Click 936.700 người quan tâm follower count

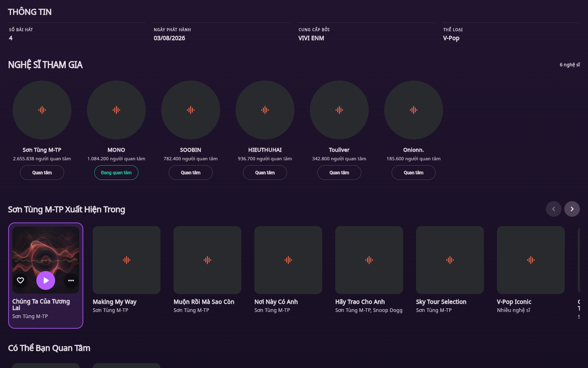[x=265, y=159]
